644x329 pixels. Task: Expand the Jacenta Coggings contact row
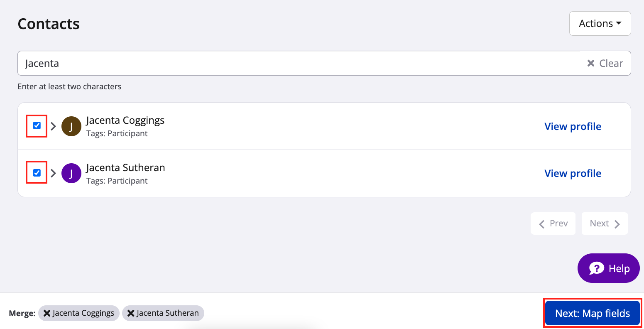click(x=53, y=126)
